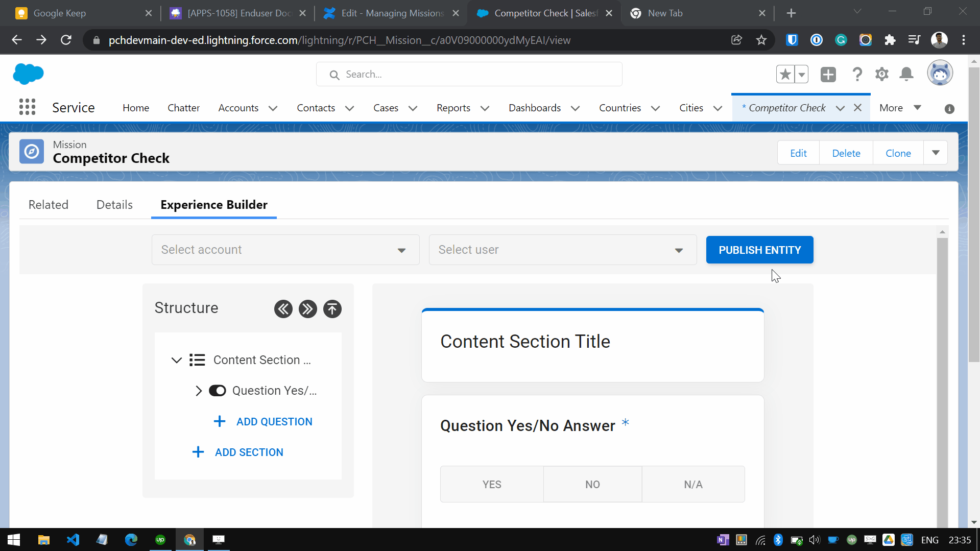Click the PUBLISH ENTITY button

(x=759, y=250)
